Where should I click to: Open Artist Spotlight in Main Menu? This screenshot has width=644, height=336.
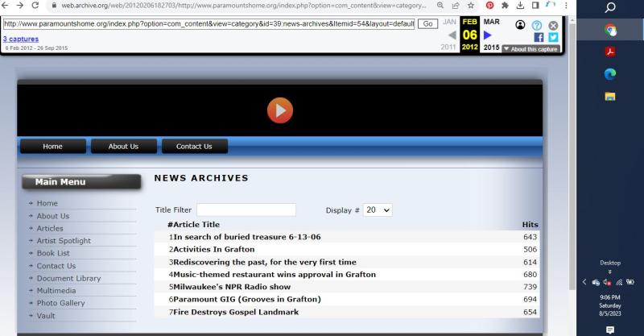[x=64, y=241]
